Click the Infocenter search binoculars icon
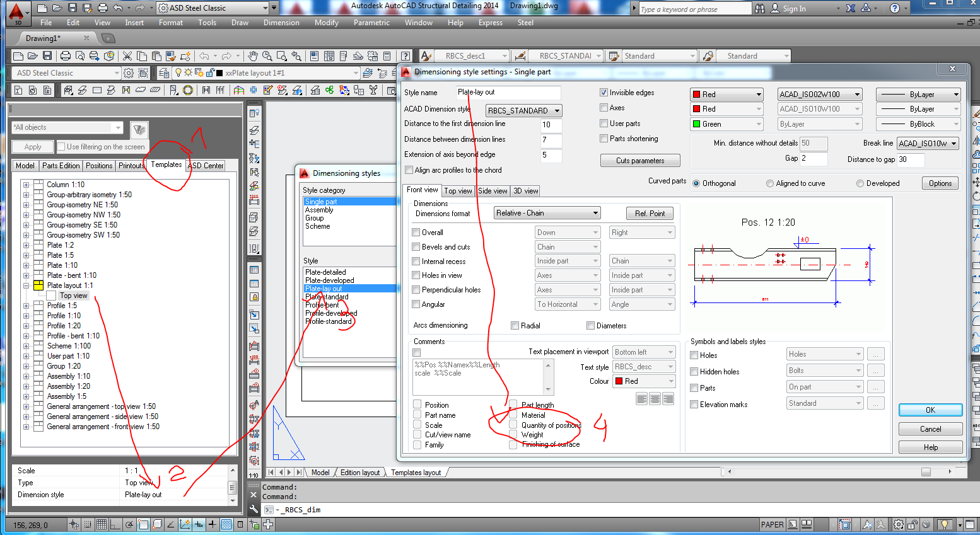The width and height of the screenshot is (980, 535). [760, 8]
